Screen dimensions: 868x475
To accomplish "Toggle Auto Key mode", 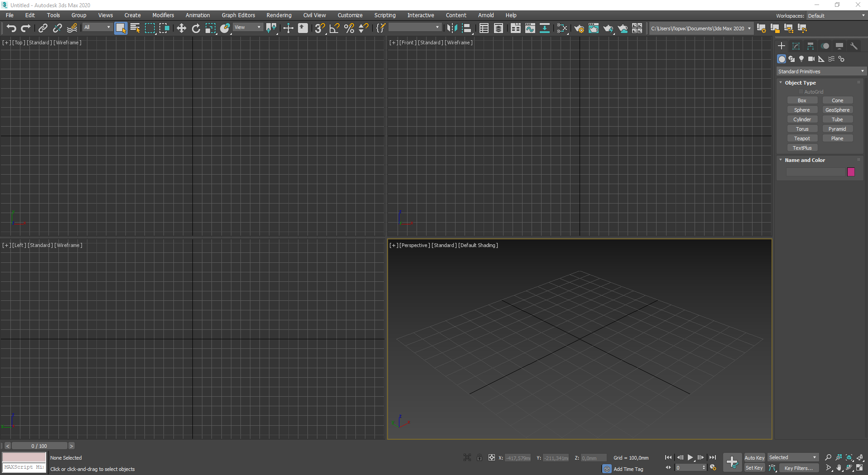I will 754,457.
